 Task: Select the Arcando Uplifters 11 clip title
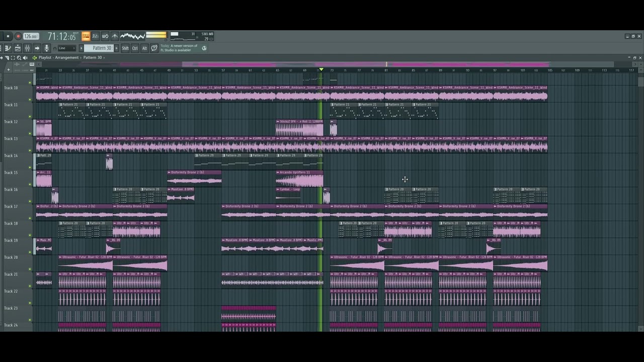click(x=295, y=172)
